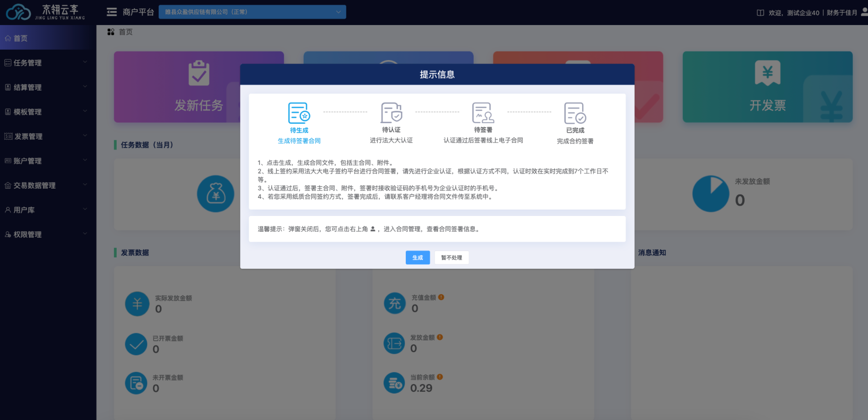Click the 京翎云享 logo
The image size is (868, 420).
(x=46, y=12)
